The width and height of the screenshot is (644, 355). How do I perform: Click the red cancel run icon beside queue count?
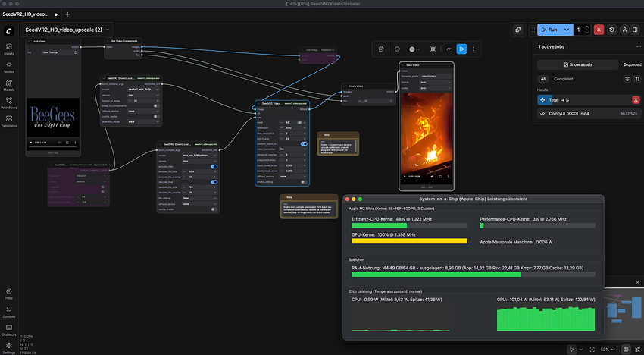point(599,30)
